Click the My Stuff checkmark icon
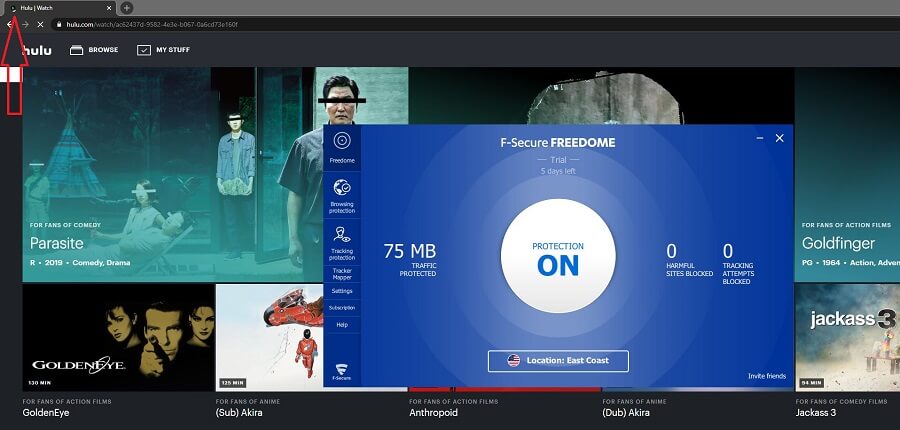Image resolution: width=900 pixels, height=430 pixels. [143, 50]
